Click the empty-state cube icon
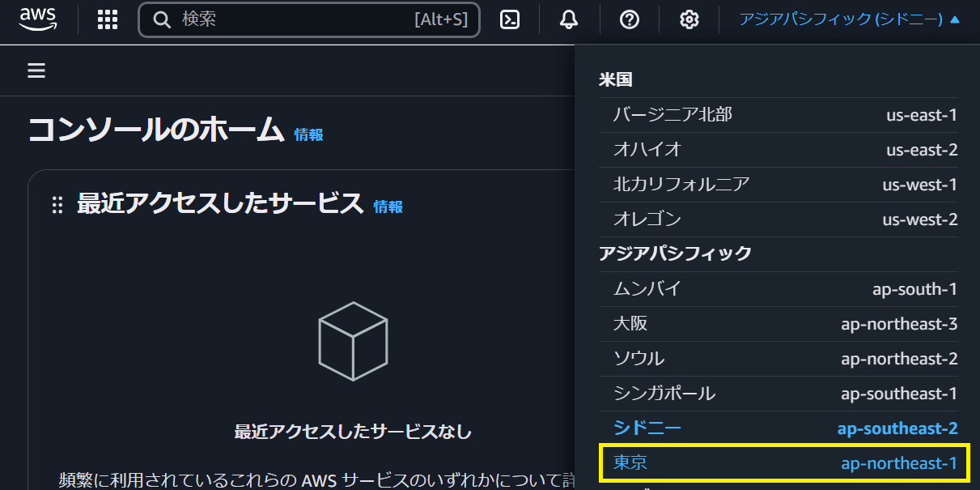The width and height of the screenshot is (980, 490). (x=353, y=341)
